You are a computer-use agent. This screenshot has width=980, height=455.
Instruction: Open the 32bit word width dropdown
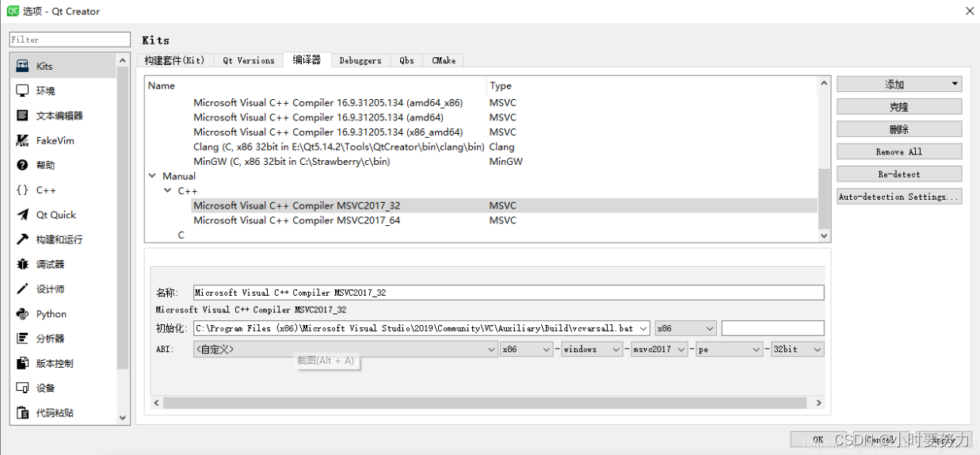798,349
